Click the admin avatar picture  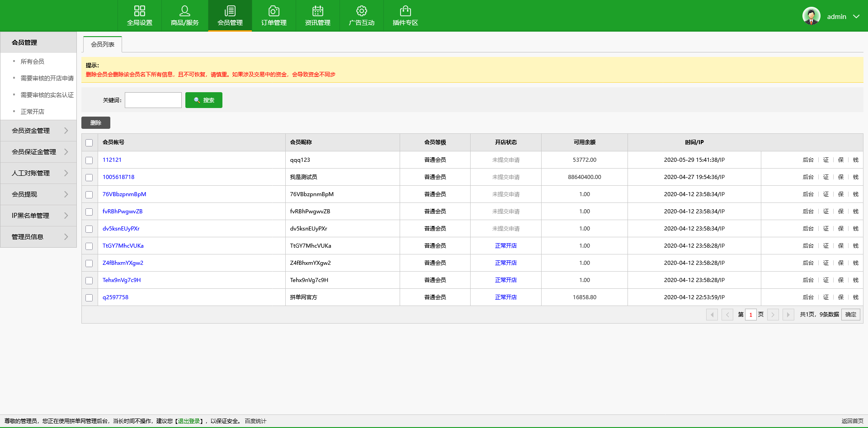click(811, 16)
